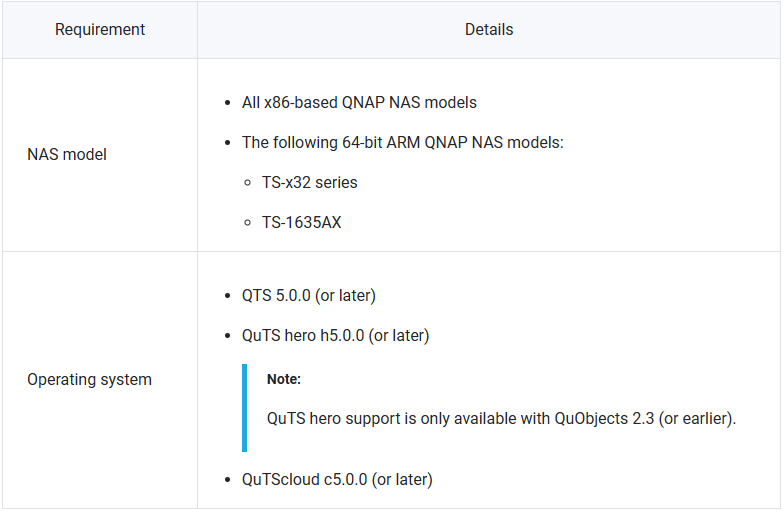Viewport: 784px width, 512px height.
Task: Select the QuTScloud c5.0.0 (or later) item
Action: tap(337, 479)
